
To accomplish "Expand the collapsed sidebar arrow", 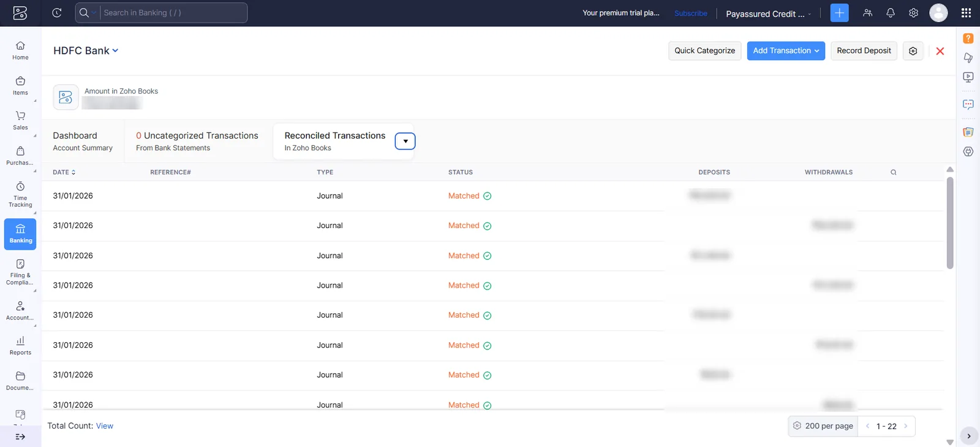I will (x=20, y=437).
